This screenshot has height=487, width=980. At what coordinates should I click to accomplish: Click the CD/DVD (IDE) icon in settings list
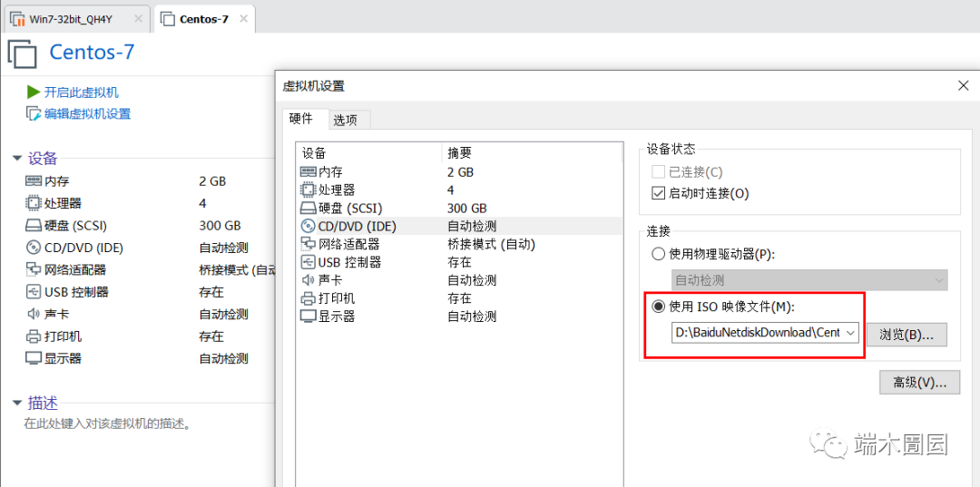309,226
